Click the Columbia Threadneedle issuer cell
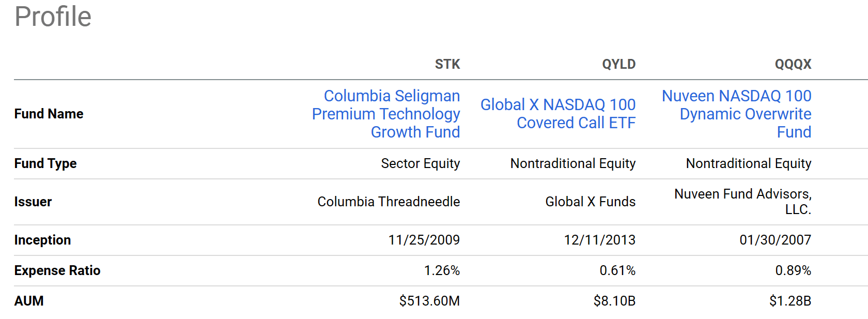The height and width of the screenshot is (319, 868). pos(389,202)
